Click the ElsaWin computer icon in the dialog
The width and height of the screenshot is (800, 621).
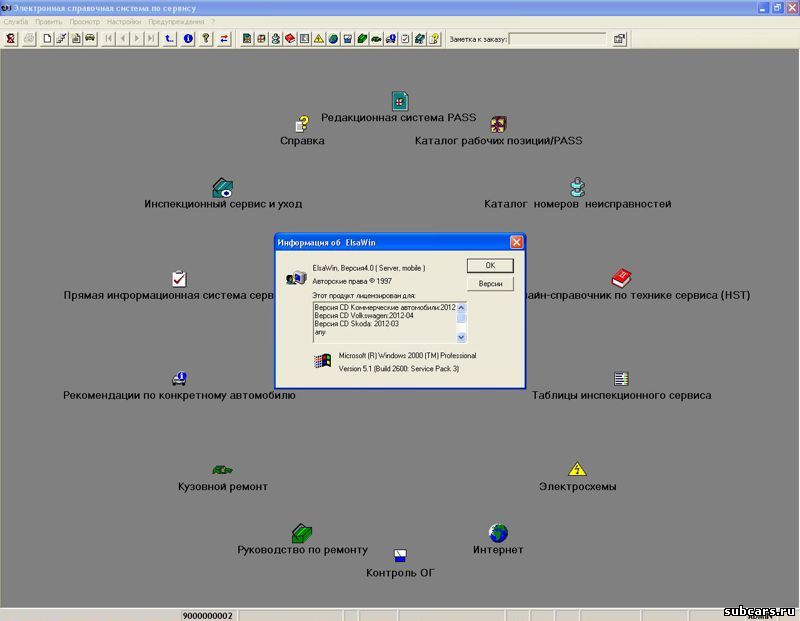click(x=296, y=278)
